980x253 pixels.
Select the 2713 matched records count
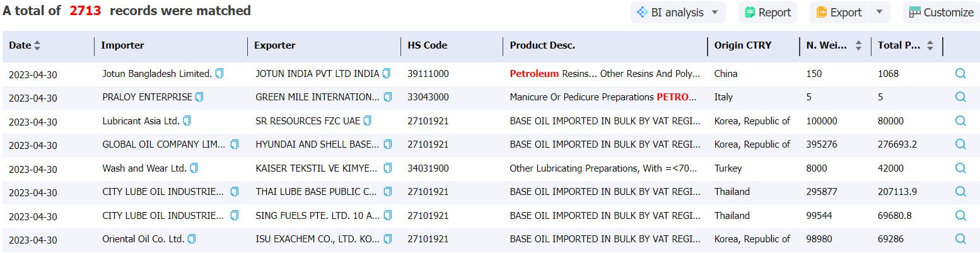85,11
